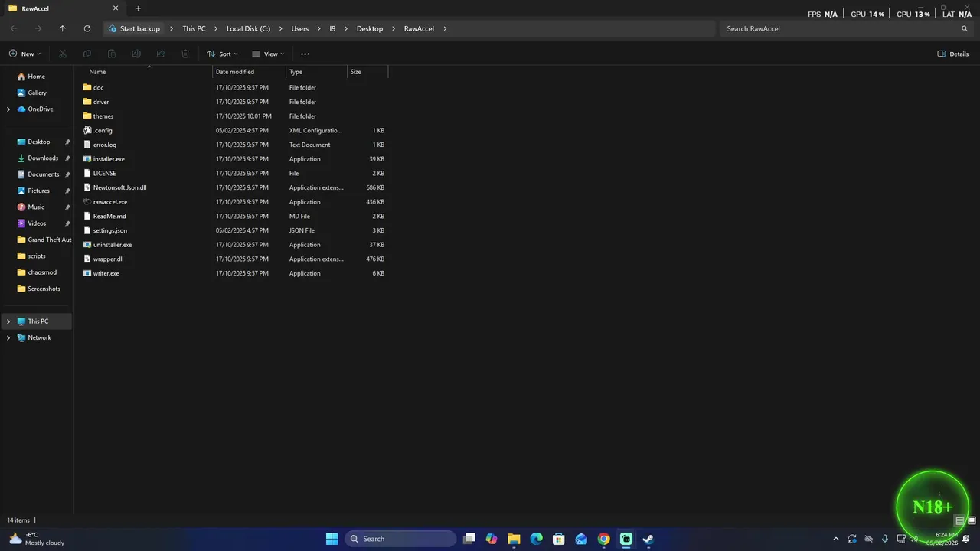Screen dimensions: 980x551
Task: Select the RawAccel window tab
Action: (x=64, y=8)
